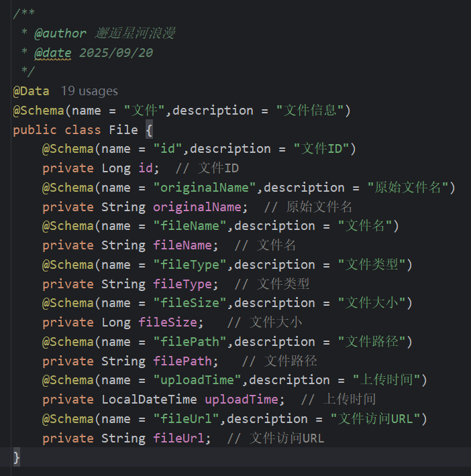Click the closing brace on the last line
Image resolution: width=471 pixels, height=476 pixels.
pos(16,457)
